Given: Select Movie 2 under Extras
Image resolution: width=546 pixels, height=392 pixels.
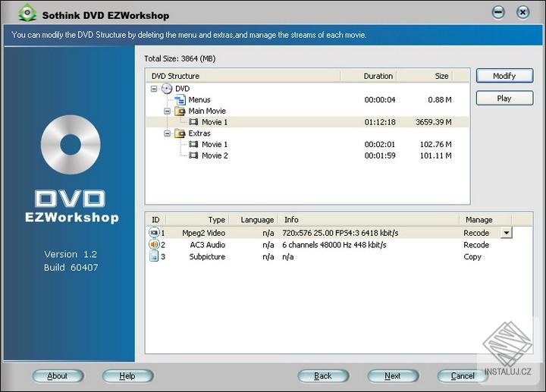Looking at the screenshot, I should [x=215, y=155].
